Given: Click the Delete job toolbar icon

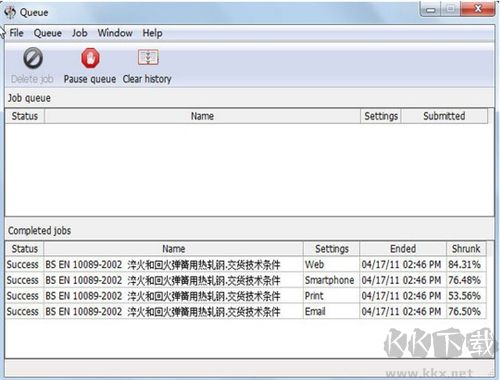Looking at the screenshot, I should [x=33, y=58].
